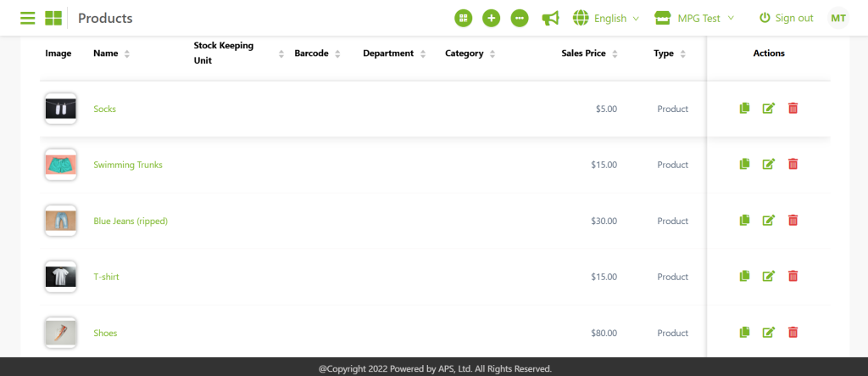Click the round plus add button
The height and width of the screenshot is (376, 868).
(491, 19)
